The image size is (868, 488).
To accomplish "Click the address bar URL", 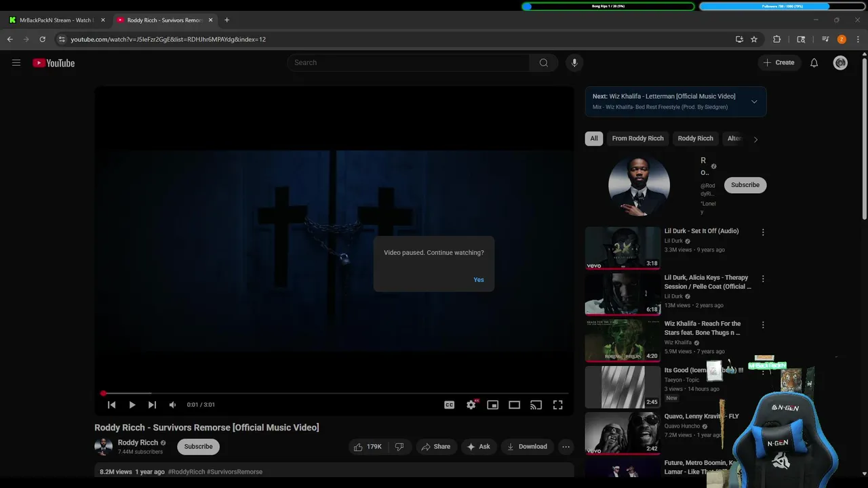I will pyautogui.click(x=168, y=39).
